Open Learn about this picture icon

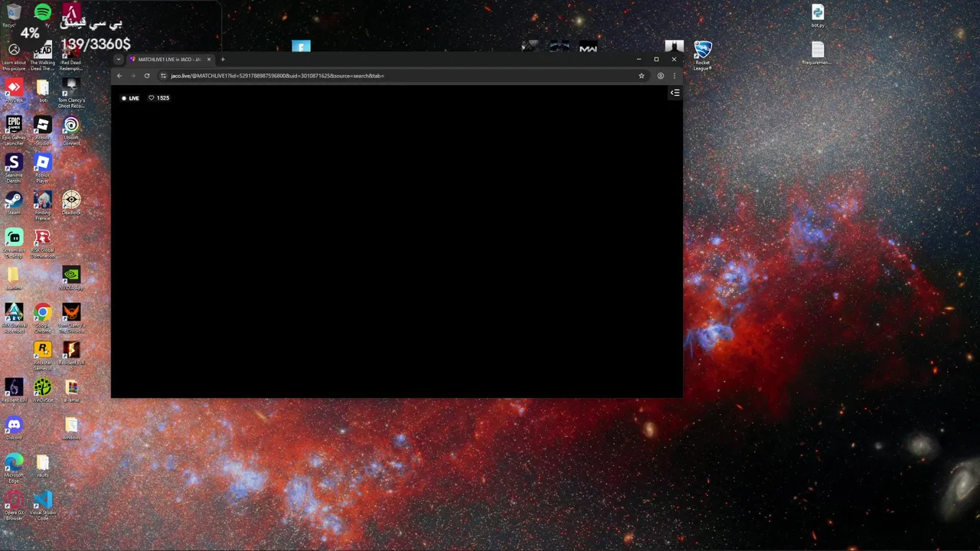(x=14, y=57)
